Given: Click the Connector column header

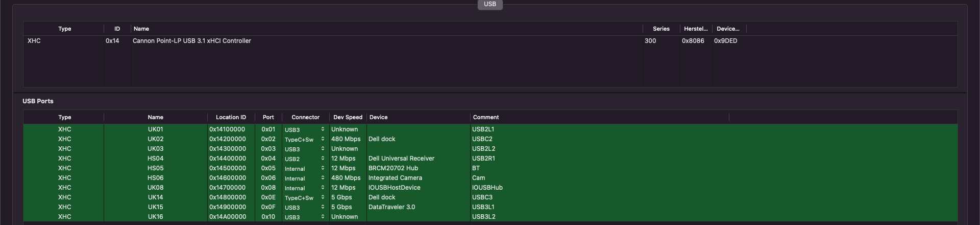Looking at the screenshot, I should [305, 117].
